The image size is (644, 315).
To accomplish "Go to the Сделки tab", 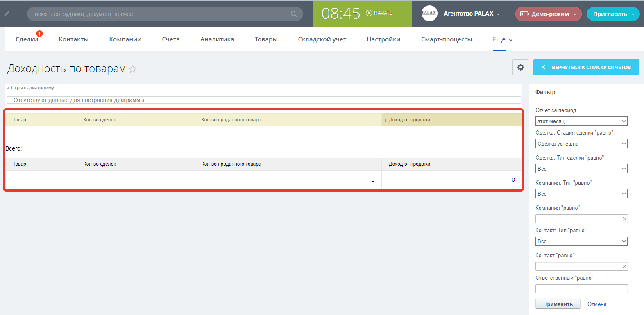I will [27, 39].
